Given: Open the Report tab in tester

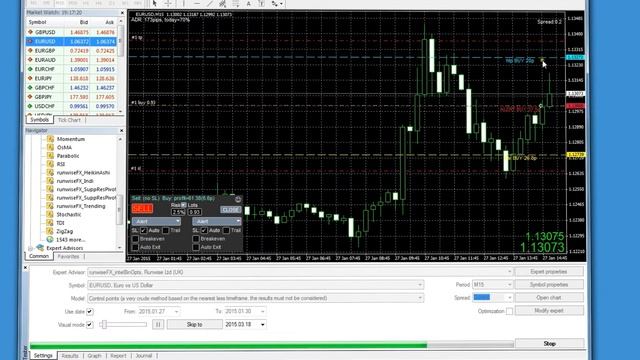Looking at the screenshot, I should pyautogui.click(x=118, y=356).
